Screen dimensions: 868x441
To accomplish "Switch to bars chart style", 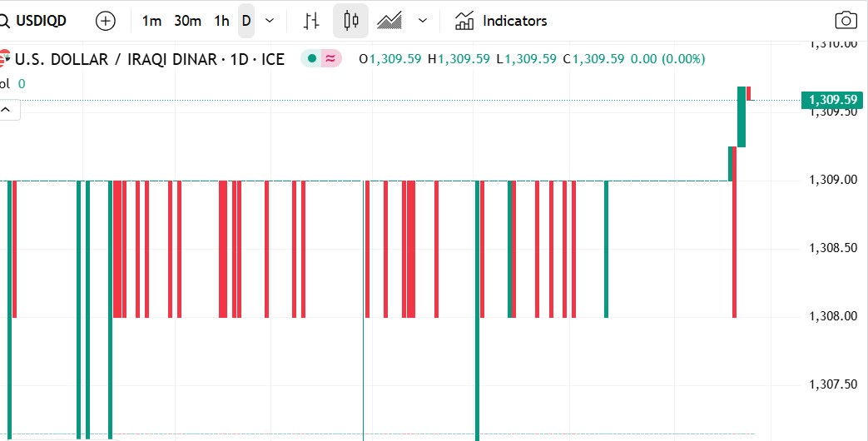I will (311, 21).
